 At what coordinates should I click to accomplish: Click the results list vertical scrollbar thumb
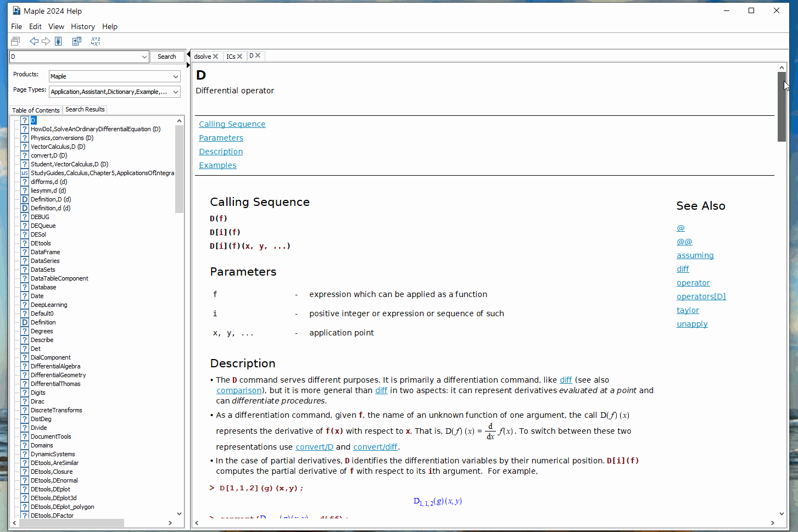pos(179,169)
